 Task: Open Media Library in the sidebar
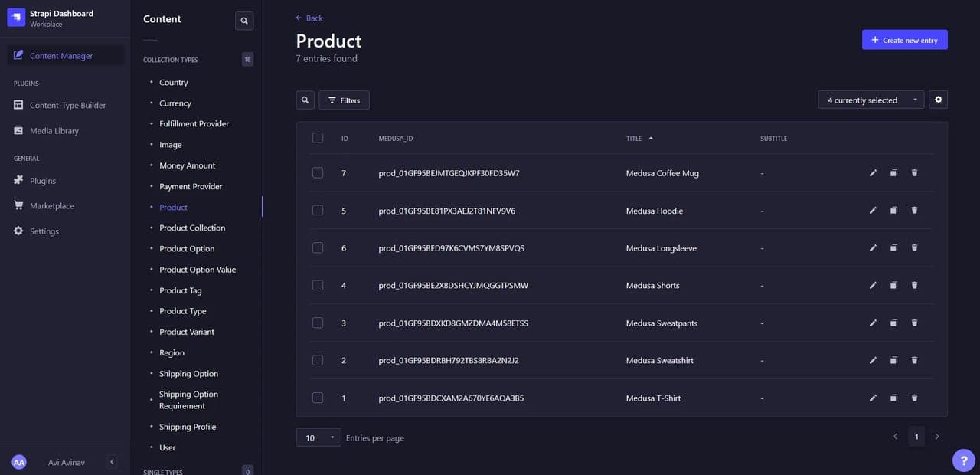pos(54,131)
